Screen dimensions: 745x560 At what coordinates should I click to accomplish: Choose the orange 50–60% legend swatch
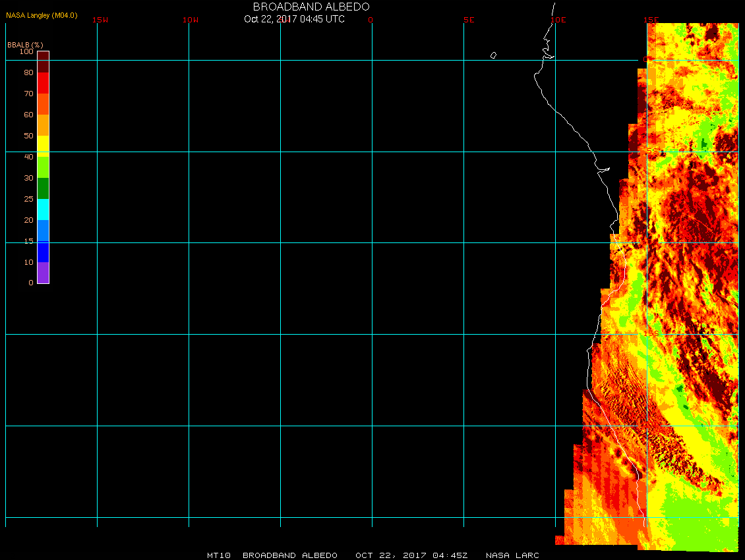43,125
